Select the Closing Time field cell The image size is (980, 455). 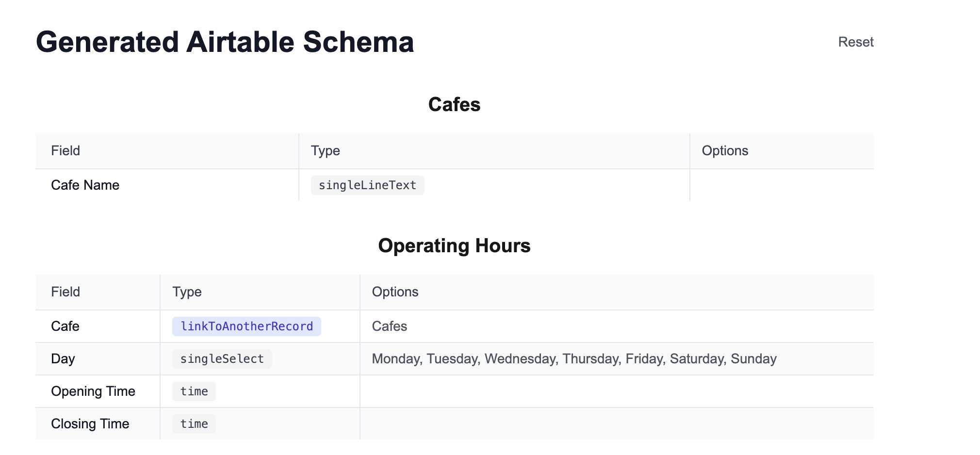(98, 424)
